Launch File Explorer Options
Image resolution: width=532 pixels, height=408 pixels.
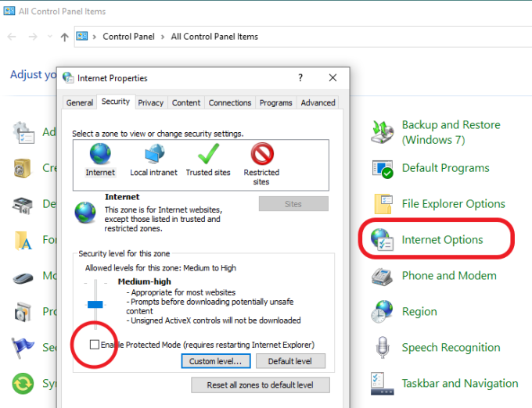(453, 204)
